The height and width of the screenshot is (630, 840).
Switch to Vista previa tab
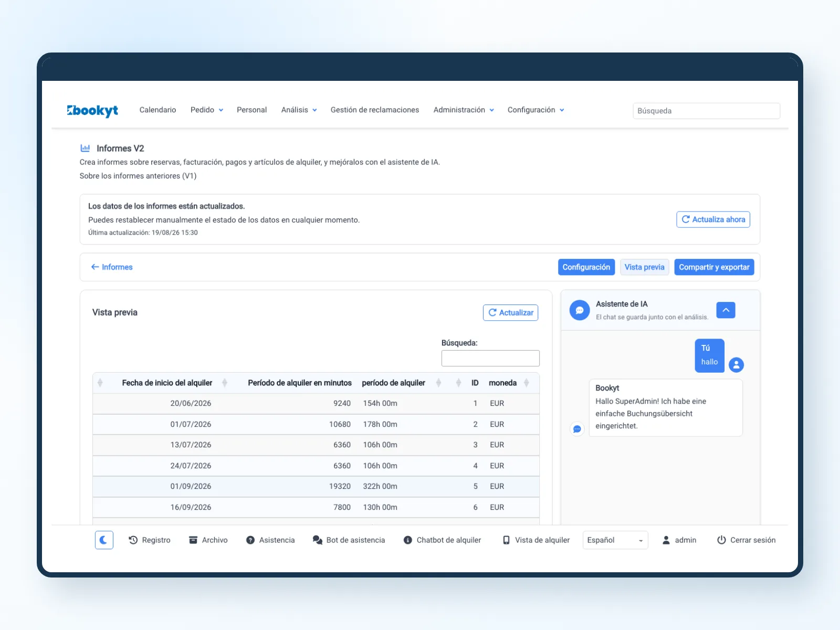(x=644, y=267)
